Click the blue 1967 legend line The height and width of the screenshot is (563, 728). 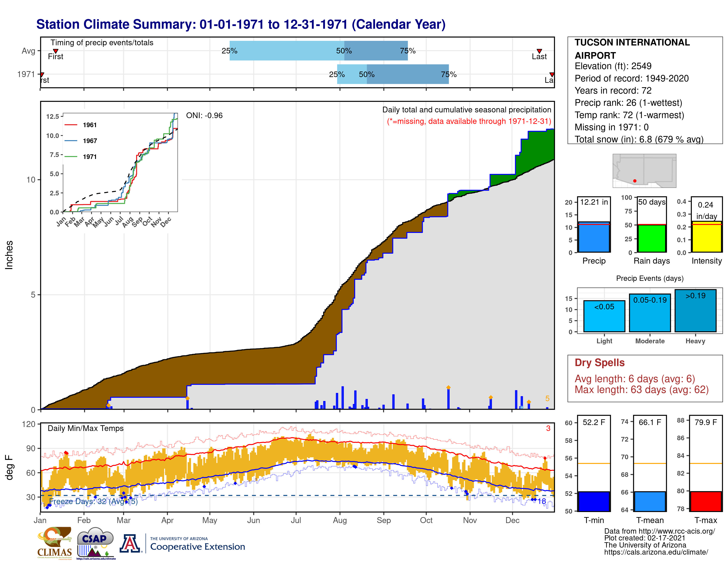[x=71, y=141]
